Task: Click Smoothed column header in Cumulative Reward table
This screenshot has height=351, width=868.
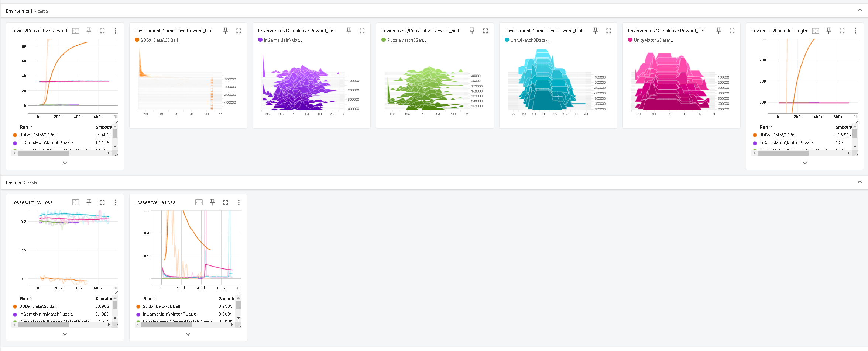Action: [x=103, y=127]
